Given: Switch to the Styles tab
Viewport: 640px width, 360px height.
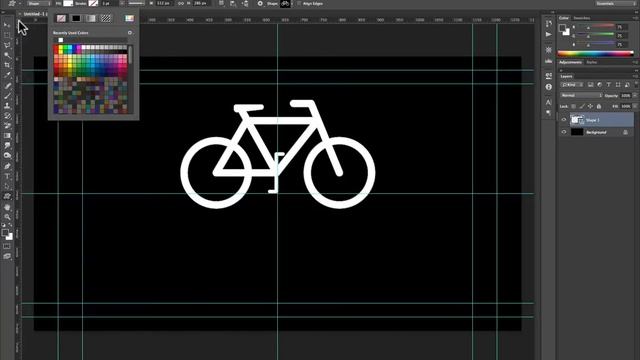Looking at the screenshot, I should point(591,62).
